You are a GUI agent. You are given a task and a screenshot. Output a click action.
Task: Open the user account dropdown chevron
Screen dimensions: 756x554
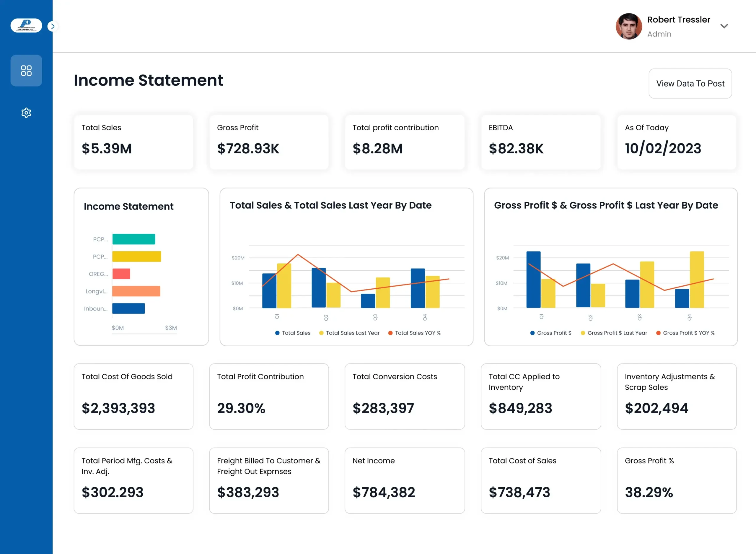pyautogui.click(x=724, y=26)
